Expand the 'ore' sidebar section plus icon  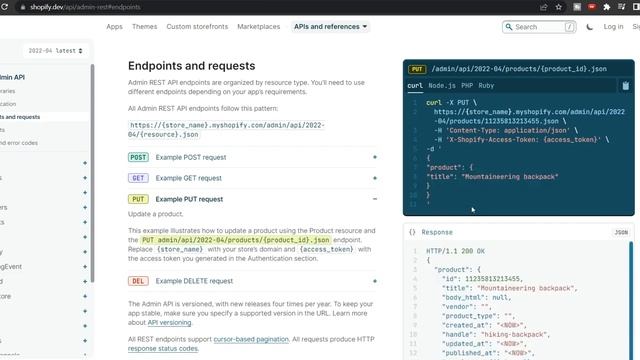(x=85, y=296)
